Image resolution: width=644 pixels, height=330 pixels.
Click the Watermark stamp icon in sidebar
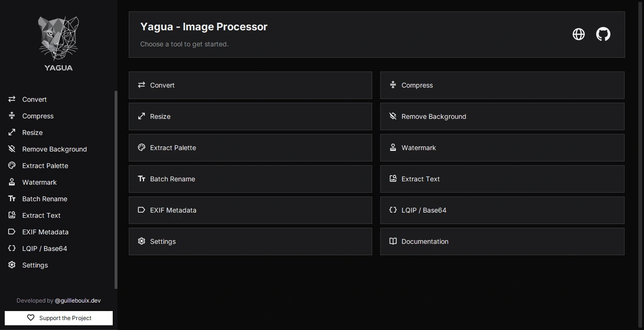(12, 182)
